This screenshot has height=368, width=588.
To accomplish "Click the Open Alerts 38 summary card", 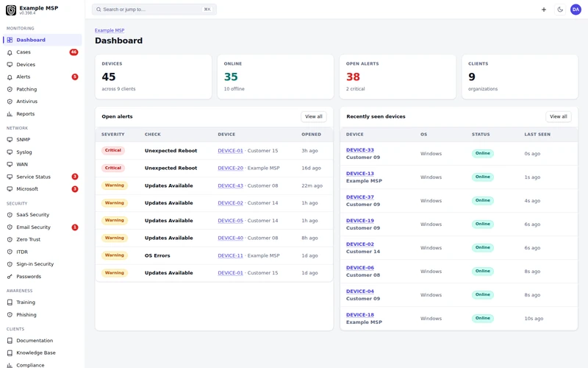I will [398, 77].
